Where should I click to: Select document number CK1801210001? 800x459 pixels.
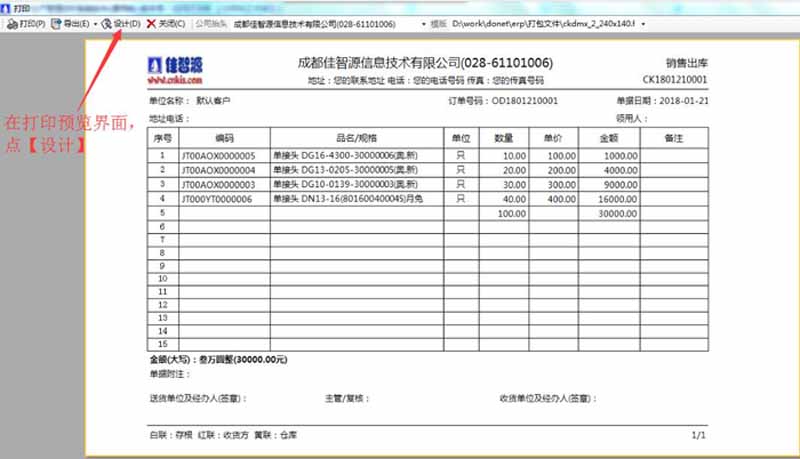point(675,79)
